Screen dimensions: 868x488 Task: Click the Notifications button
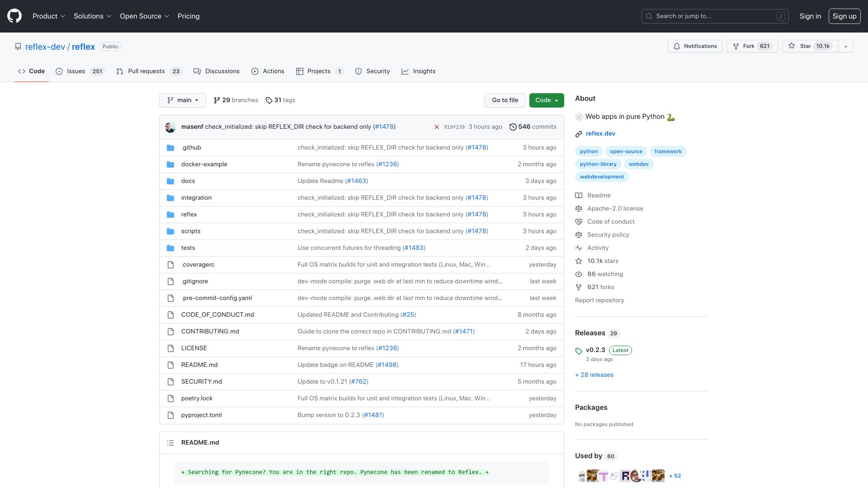pos(695,46)
